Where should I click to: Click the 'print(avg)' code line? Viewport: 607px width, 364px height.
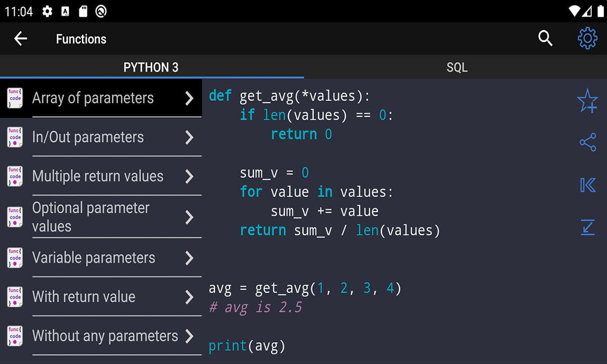click(x=247, y=346)
